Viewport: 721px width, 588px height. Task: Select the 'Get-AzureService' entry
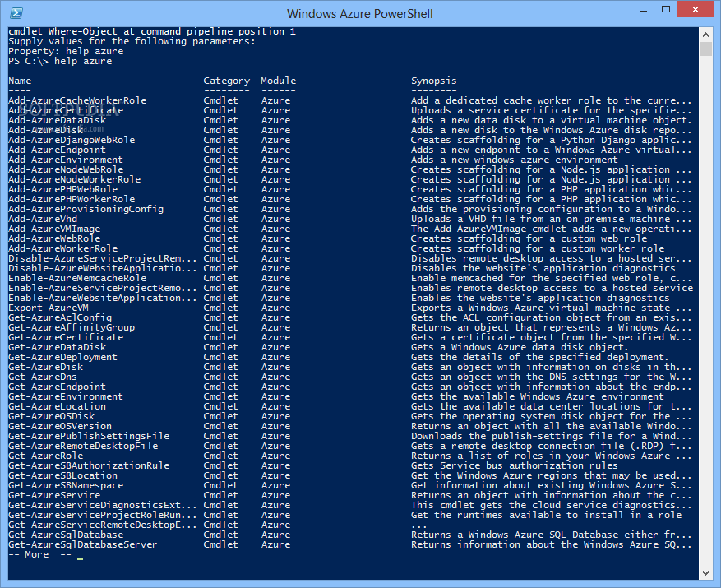pyautogui.click(x=54, y=496)
